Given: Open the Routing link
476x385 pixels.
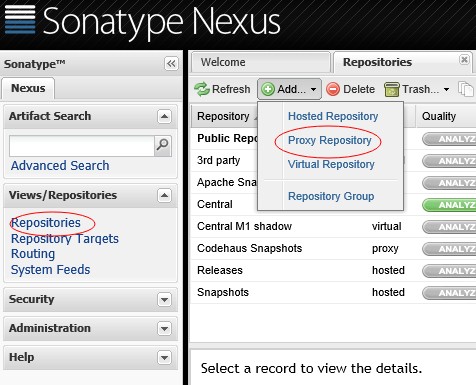Looking at the screenshot, I should 33,254.
